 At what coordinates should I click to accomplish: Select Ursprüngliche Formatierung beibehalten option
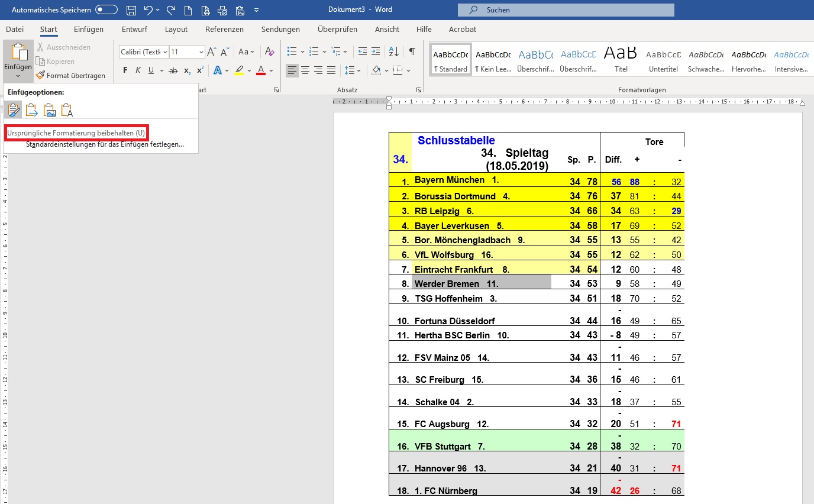pyautogui.click(x=76, y=133)
